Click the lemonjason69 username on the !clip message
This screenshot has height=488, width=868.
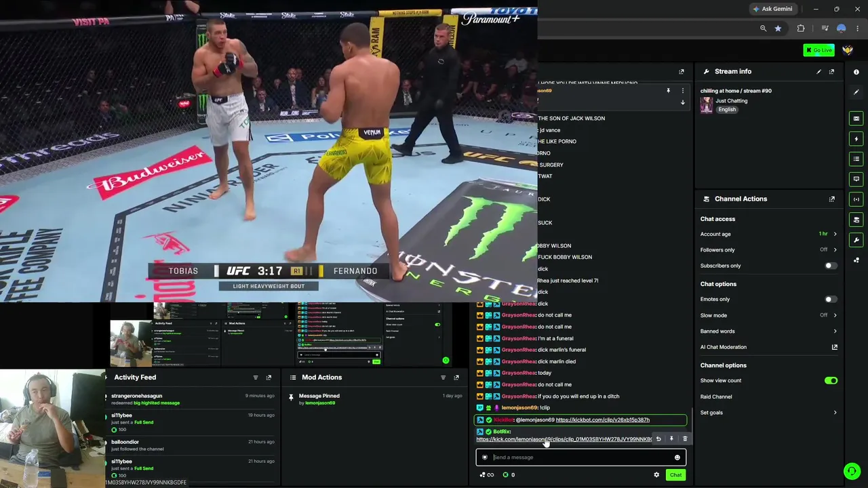(x=519, y=408)
